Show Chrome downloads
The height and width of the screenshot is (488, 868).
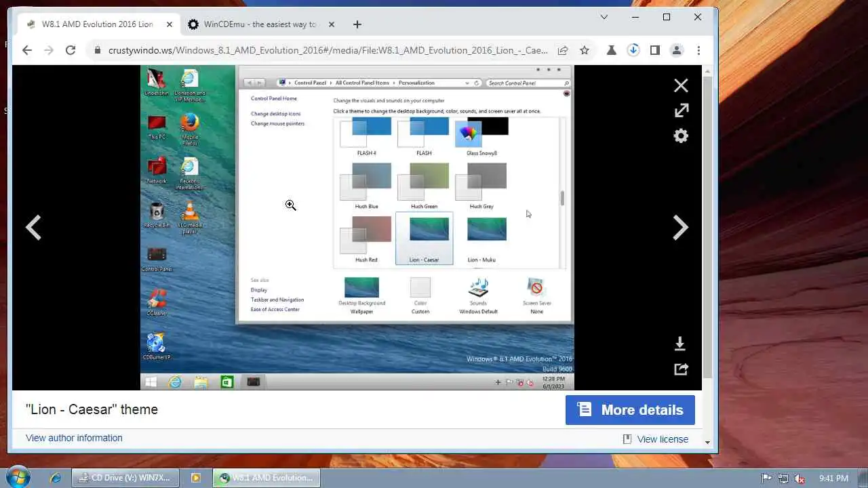(633, 50)
